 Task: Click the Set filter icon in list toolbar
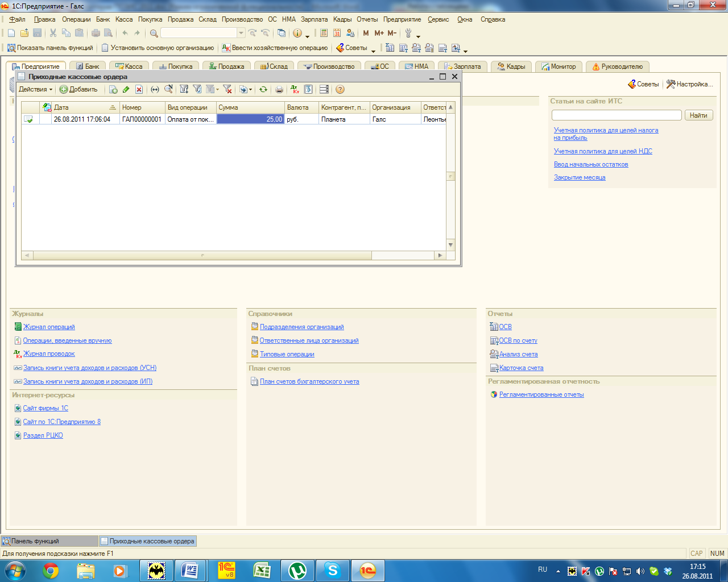coord(184,89)
